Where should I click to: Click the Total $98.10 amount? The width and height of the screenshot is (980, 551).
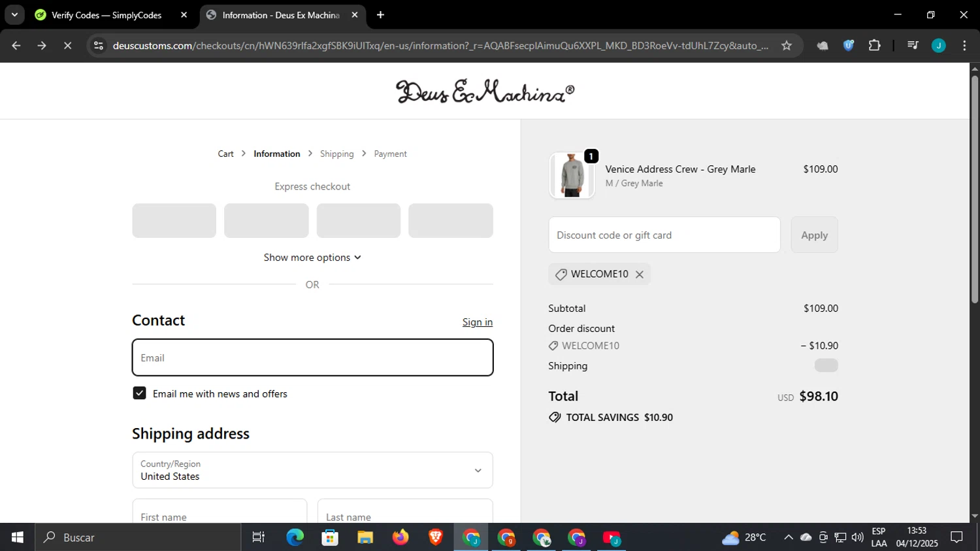819,396
